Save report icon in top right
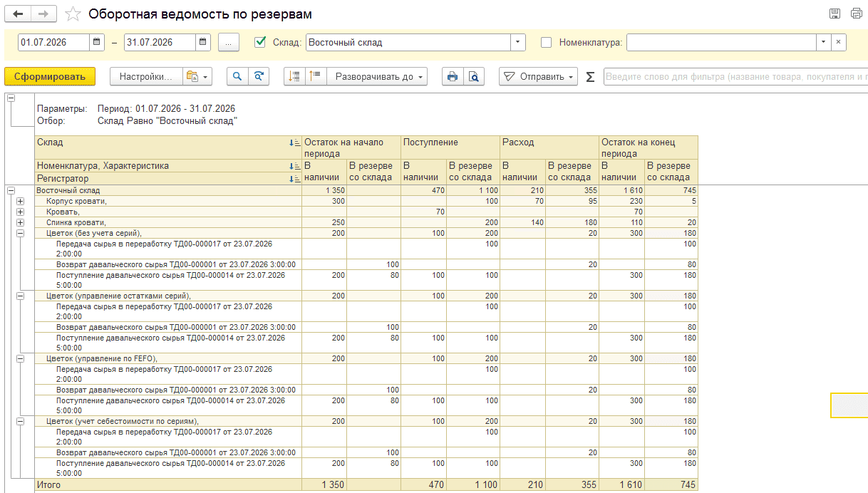This screenshot has width=868, height=493. click(835, 14)
